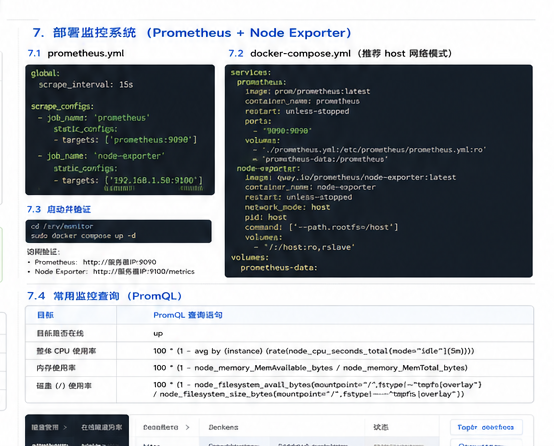Click the 'services:' line in docker-compose
Viewport: 554px width, 446px height.
coord(251,72)
